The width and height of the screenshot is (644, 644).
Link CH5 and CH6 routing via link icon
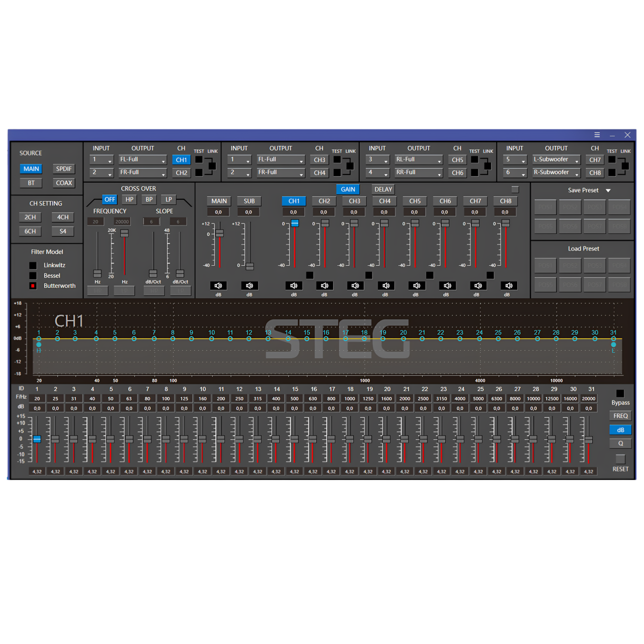tap(488, 166)
